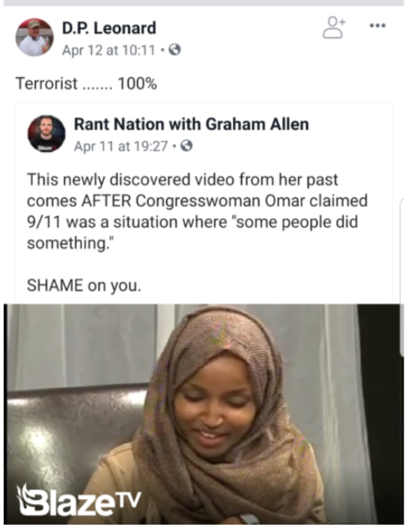Screen dimensions: 411x532
Task: Open Rant Nation's profile picture
Action: pos(46,134)
